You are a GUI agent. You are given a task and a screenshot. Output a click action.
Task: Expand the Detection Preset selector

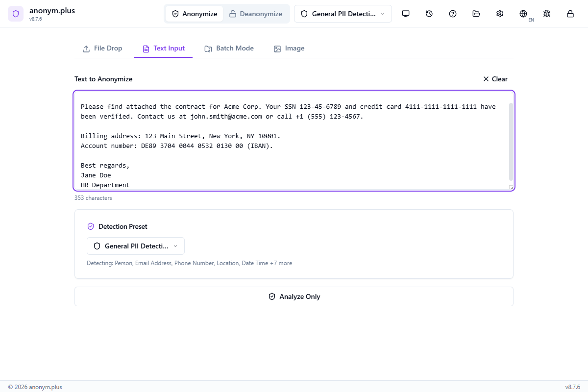(x=135, y=245)
